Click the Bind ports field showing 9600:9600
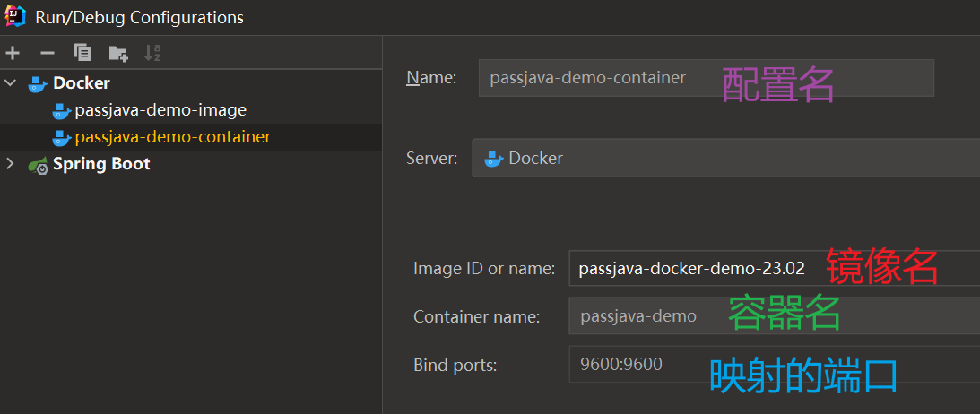The height and width of the screenshot is (414, 980). [628, 364]
